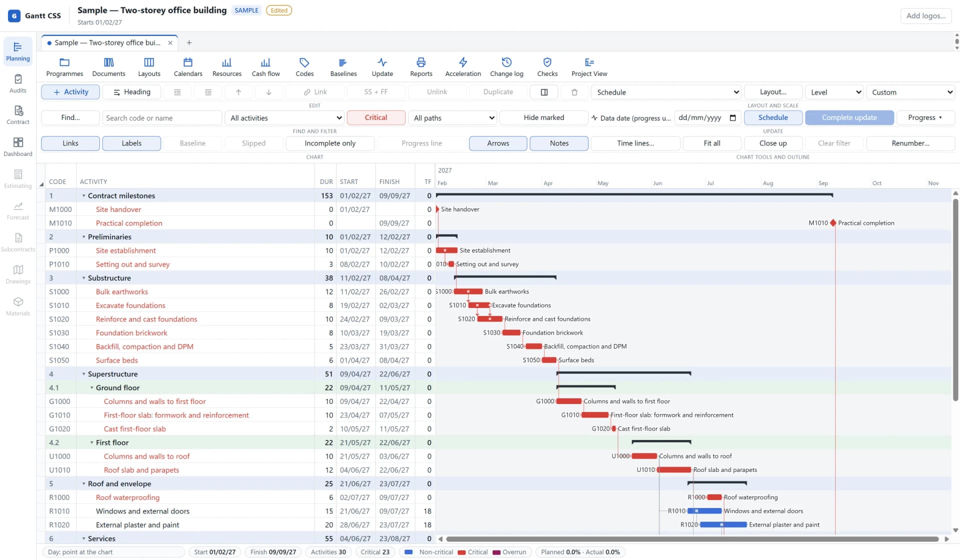Open the Baselines tool
This screenshot has width=960, height=560.
coord(343,67)
